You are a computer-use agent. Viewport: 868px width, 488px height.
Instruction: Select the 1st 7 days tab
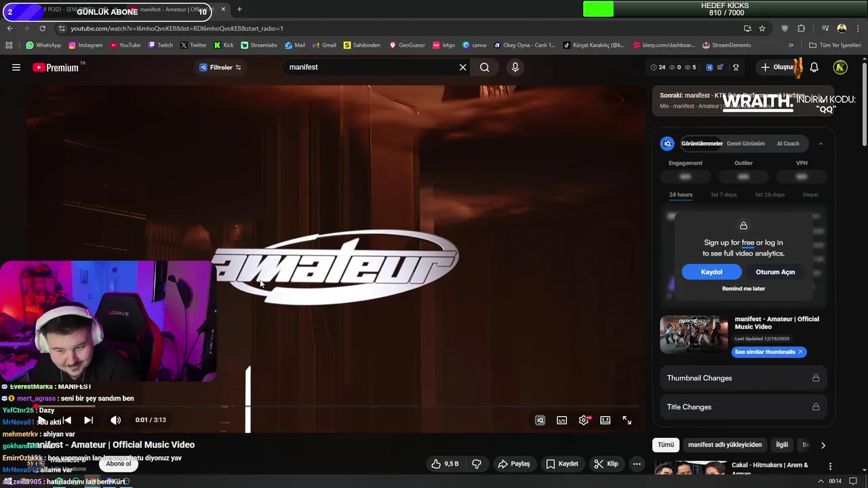click(x=724, y=195)
